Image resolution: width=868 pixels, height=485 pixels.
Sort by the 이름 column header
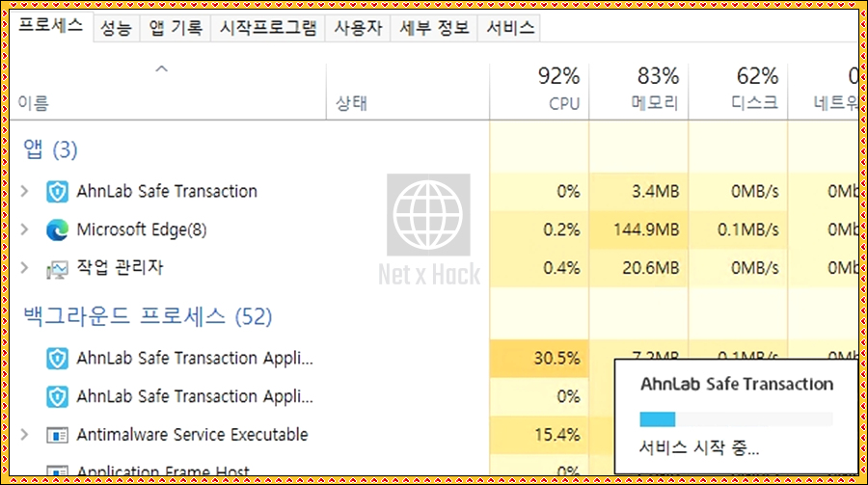click(x=33, y=103)
